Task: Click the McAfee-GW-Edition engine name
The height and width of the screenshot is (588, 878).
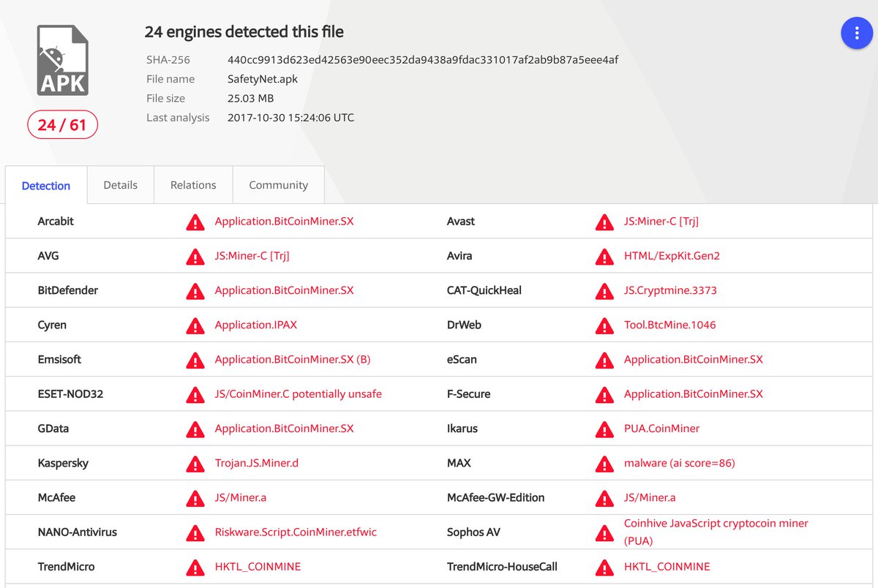Action: point(496,497)
